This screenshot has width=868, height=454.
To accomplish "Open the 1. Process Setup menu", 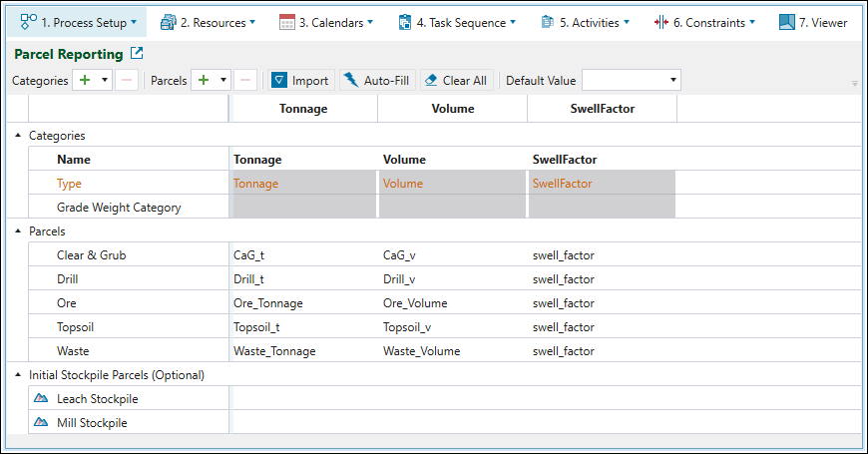I will click(78, 22).
